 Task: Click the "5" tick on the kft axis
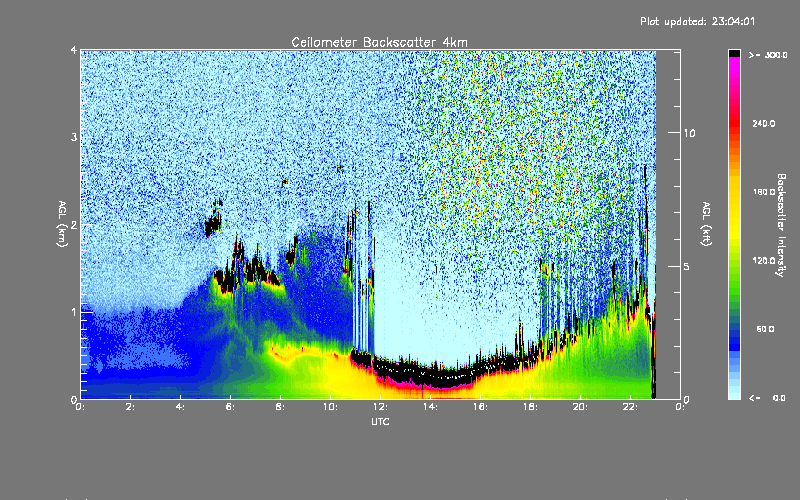click(686, 266)
